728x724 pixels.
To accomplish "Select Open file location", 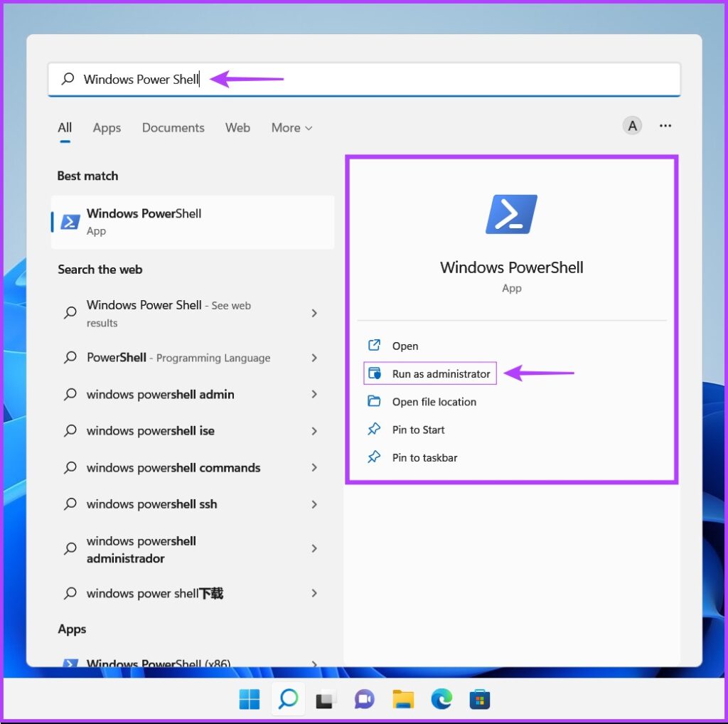I will tap(434, 402).
